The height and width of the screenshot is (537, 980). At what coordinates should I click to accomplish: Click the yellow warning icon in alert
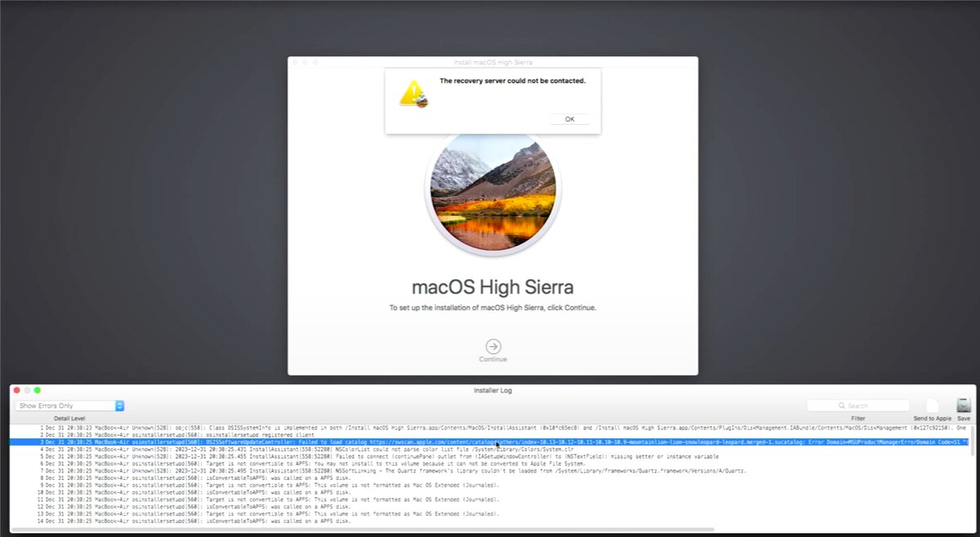point(413,94)
